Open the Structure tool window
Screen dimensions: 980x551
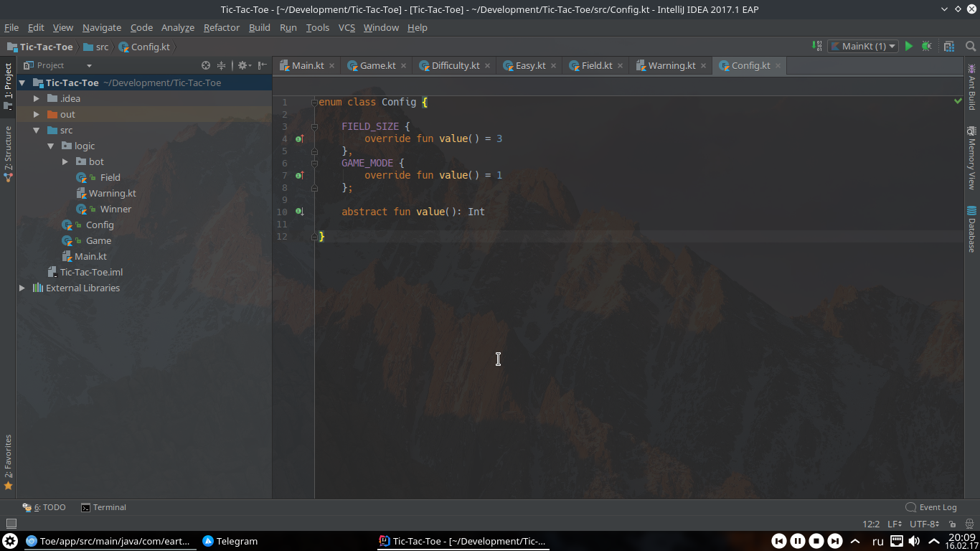pyautogui.click(x=8, y=154)
